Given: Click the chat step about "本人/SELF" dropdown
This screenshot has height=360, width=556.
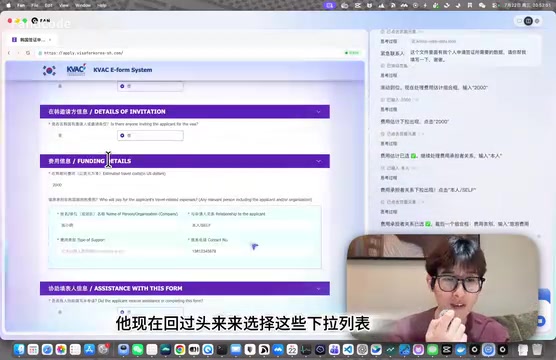Looking at the screenshot, I should pyautogui.click(x=428, y=190).
